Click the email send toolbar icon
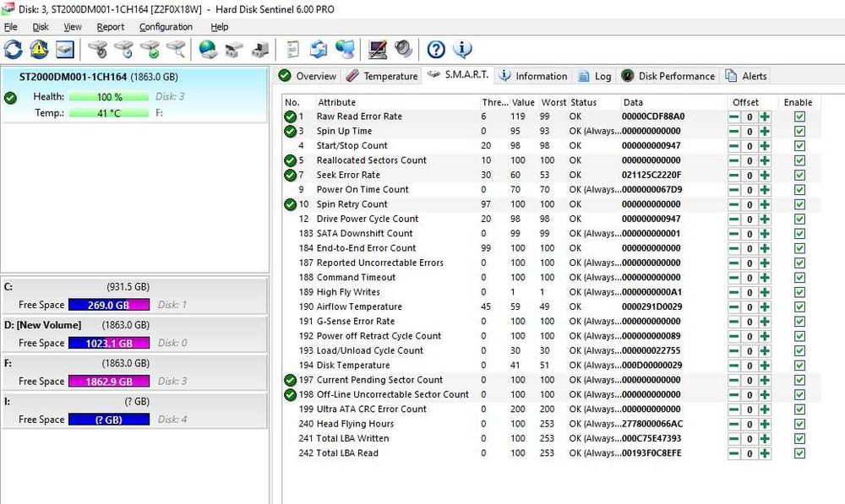Screen dimensions: 845x504 (319, 50)
